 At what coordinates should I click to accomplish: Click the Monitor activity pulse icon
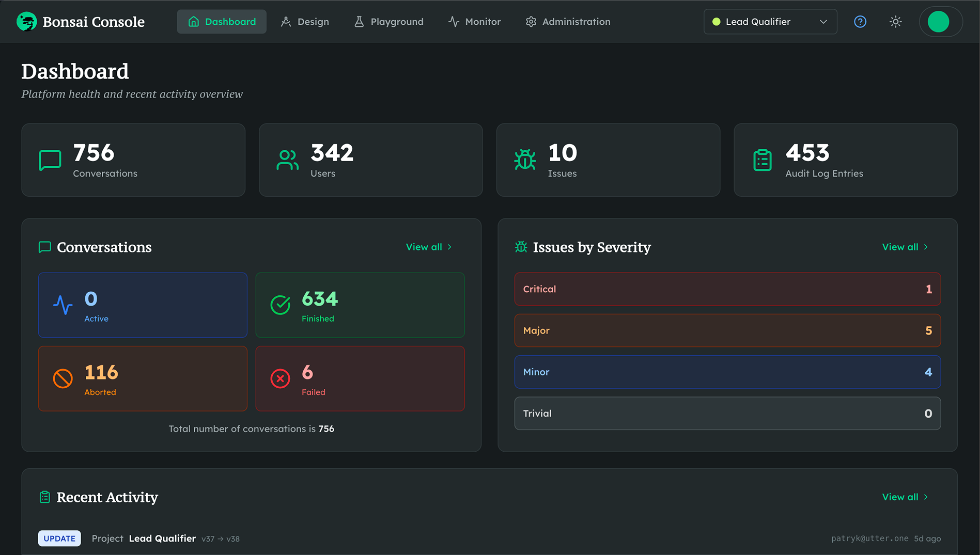[x=453, y=21]
